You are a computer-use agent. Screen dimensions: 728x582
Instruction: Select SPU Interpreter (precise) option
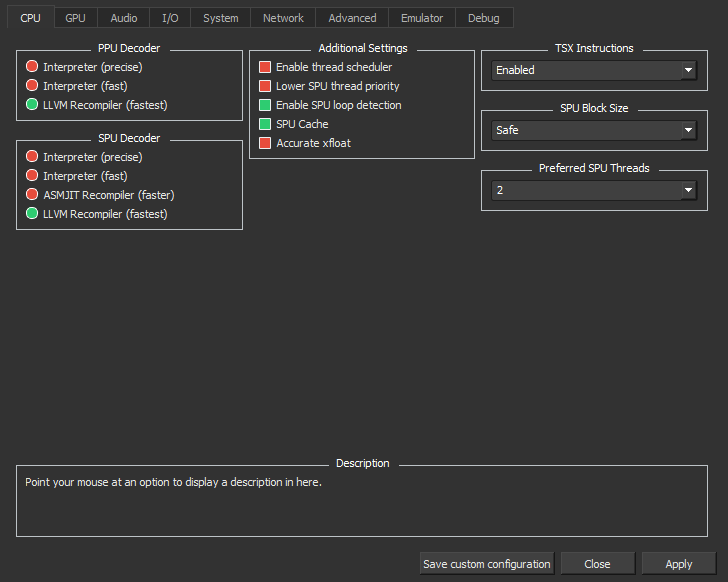tap(84, 157)
